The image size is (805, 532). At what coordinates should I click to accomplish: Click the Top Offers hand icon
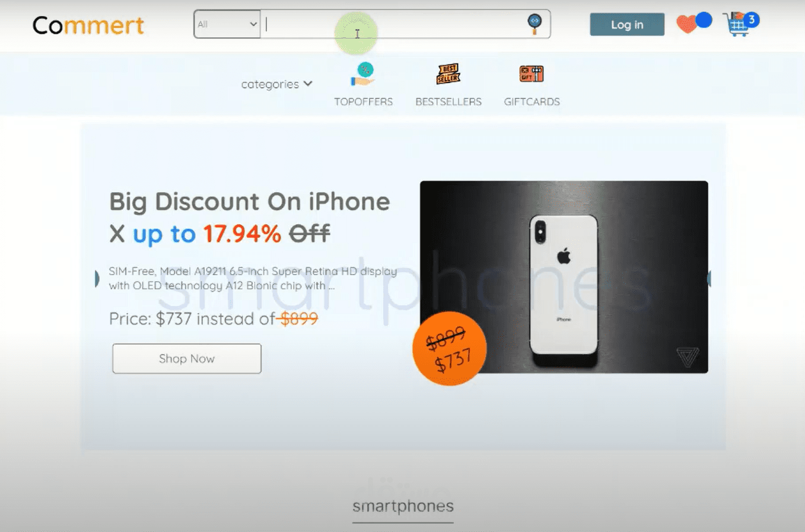click(362, 75)
